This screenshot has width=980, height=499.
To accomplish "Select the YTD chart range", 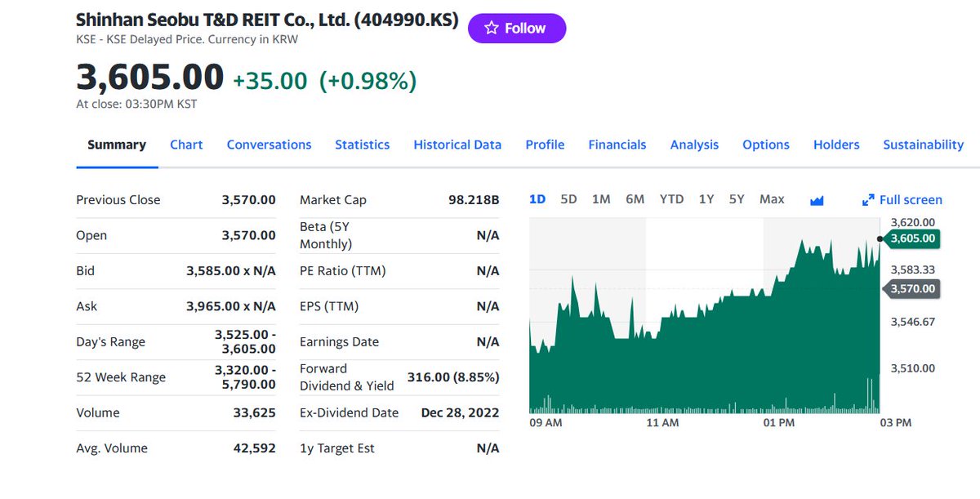I will tap(671, 199).
